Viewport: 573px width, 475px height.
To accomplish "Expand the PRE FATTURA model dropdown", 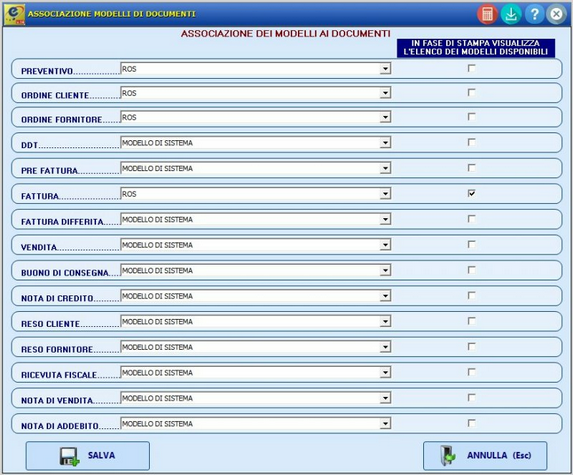I will [385, 168].
